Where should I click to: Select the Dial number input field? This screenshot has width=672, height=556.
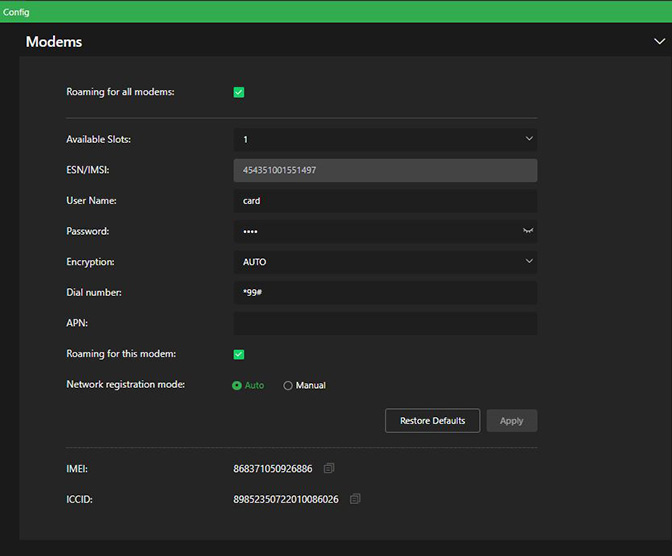(385, 293)
